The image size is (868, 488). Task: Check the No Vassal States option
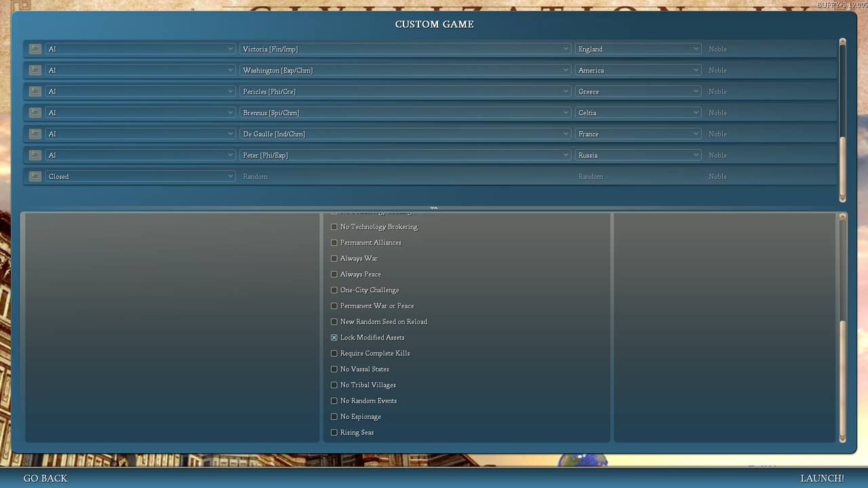(334, 369)
